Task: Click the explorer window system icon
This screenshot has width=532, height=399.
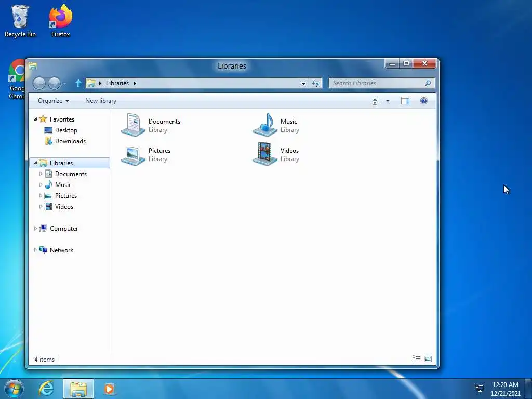Action: pyautogui.click(x=33, y=66)
